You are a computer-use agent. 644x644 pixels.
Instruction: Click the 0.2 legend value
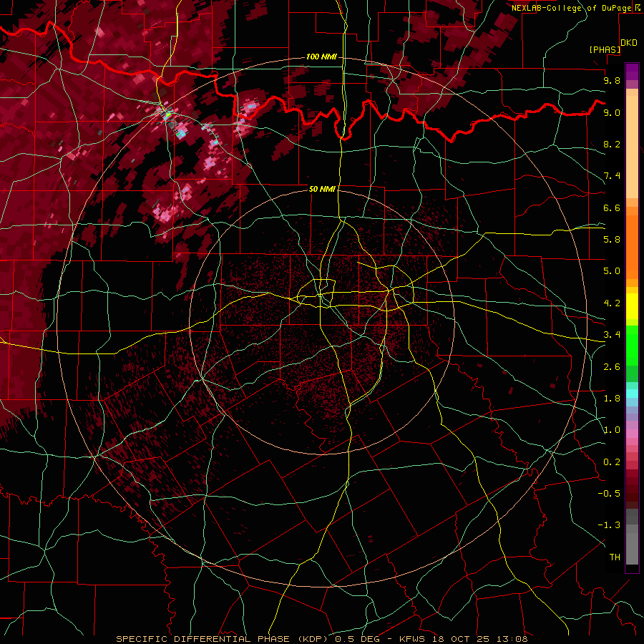click(612, 462)
